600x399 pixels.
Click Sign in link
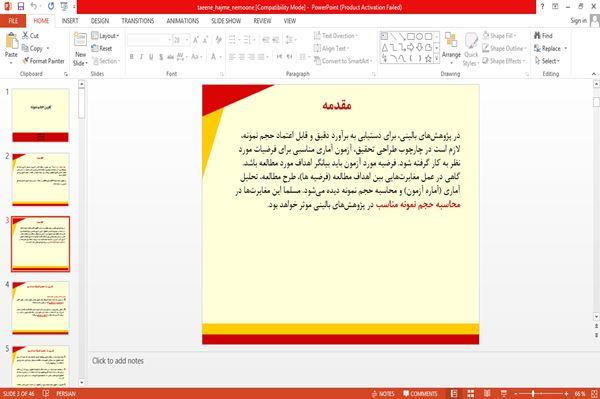[x=578, y=21]
